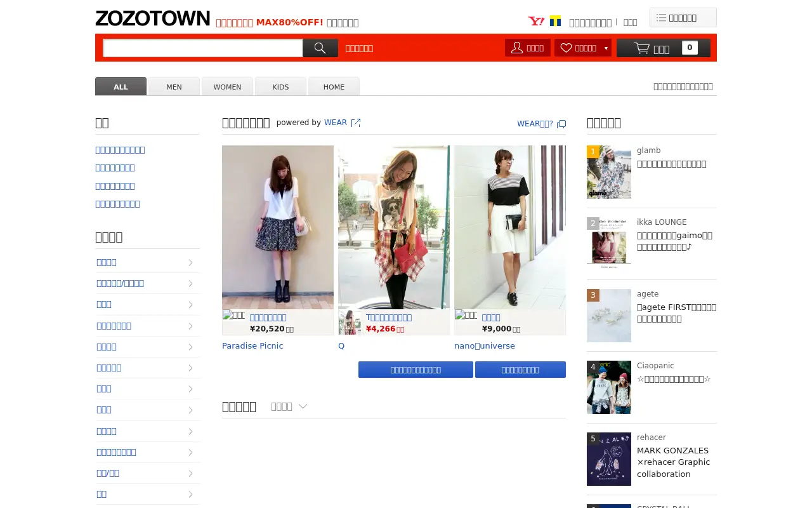Viewport: 812px width, 508px height.
Task: Click the broken image icon beside ¥9,000
Action: pos(466,315)
